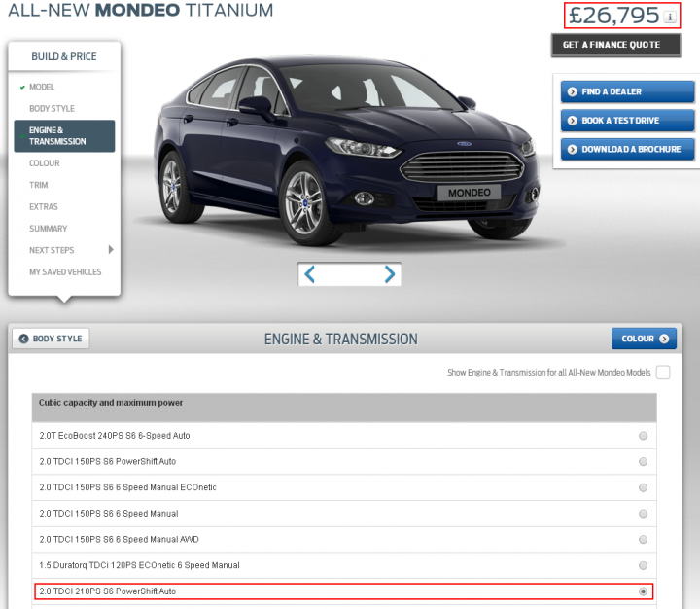The image size is (700, 609).
Task: Click the Build & Price panel header
Action: (64, 56)
